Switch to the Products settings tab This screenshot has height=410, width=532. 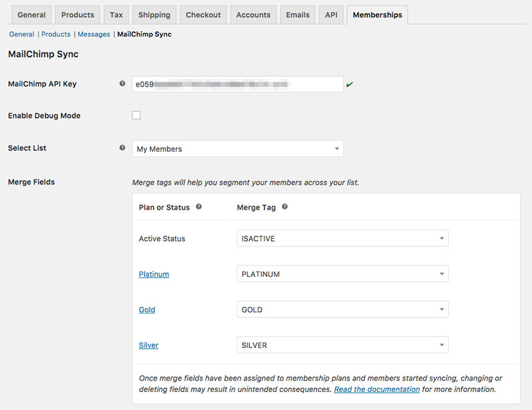78,15
